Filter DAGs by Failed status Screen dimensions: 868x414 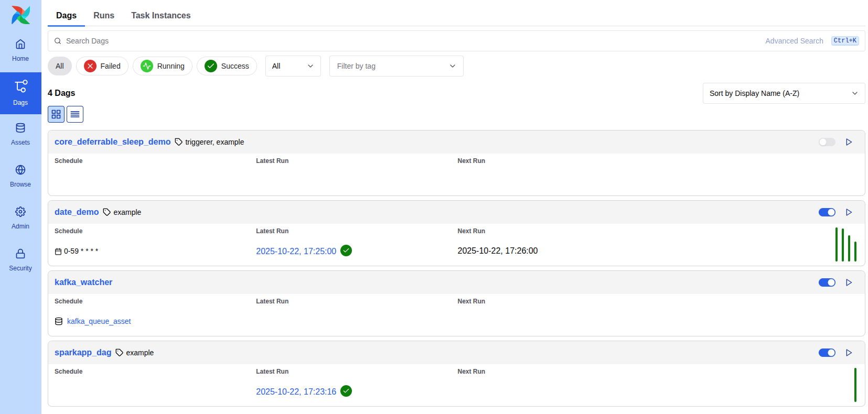[102, 66]
